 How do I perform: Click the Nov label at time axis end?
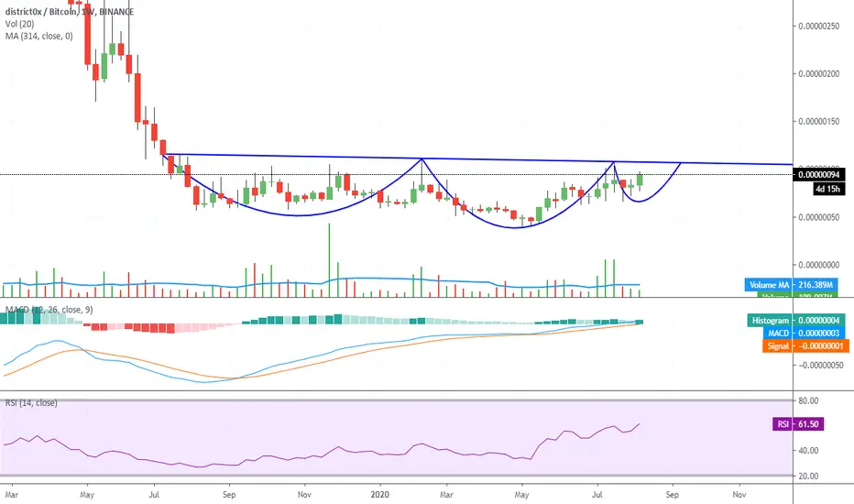739,495
